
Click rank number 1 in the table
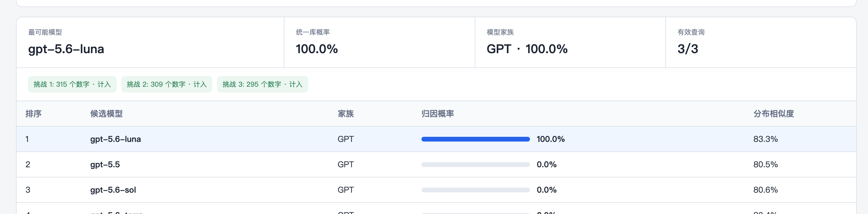tap(27, 139)
